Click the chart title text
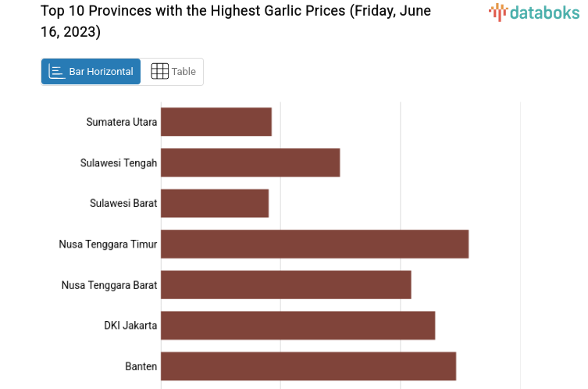Viewport: 588px width, 389px height. (235, 22)
